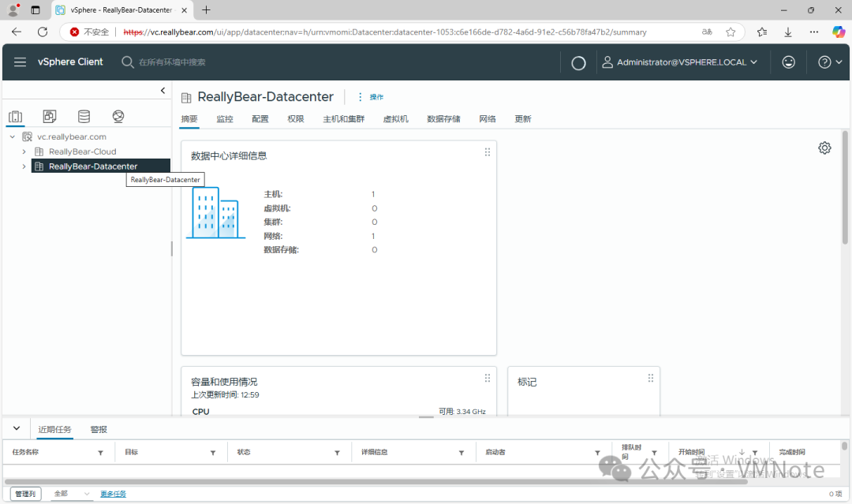The height and width of the screenshot is (504, 852).
Task: Filter the 启动者 column
Action: point(597,453)
